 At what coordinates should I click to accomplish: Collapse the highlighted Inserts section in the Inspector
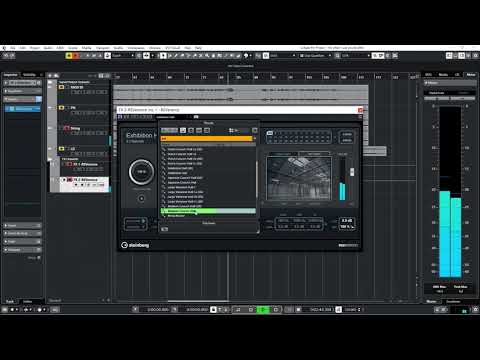(22, 99)
